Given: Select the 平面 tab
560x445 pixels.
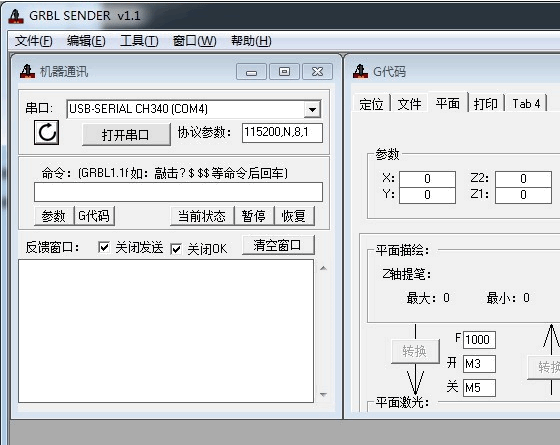Looking at the screenshot, I should pos(448,103).
